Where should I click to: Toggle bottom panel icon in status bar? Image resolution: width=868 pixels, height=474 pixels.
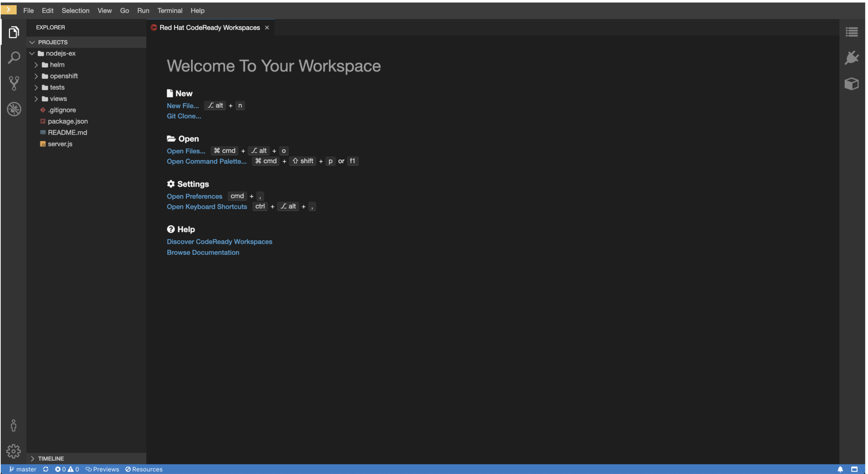coord(854,469)
